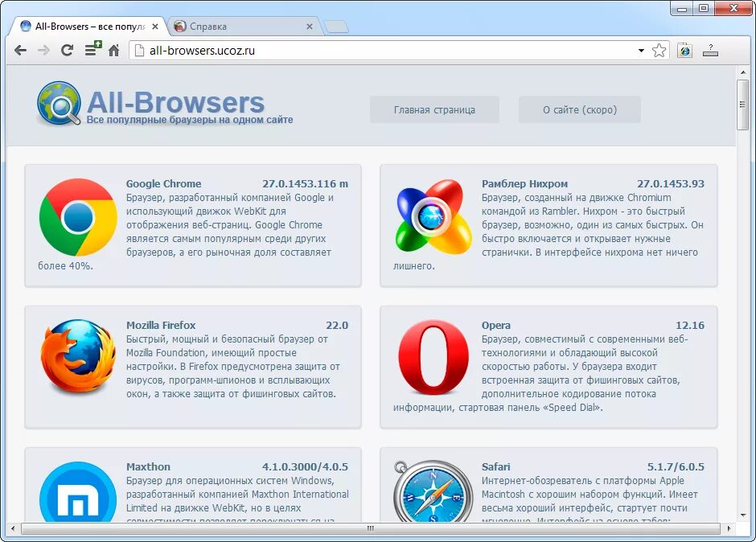Open the address bar dropdown arrow
The image size is (756, 542).
coord(641,50)
